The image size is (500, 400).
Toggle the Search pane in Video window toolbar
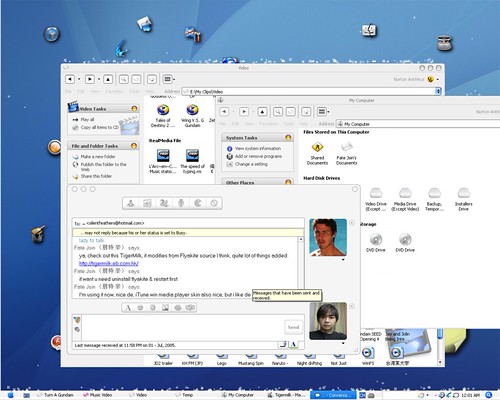[x=124, y=79]
